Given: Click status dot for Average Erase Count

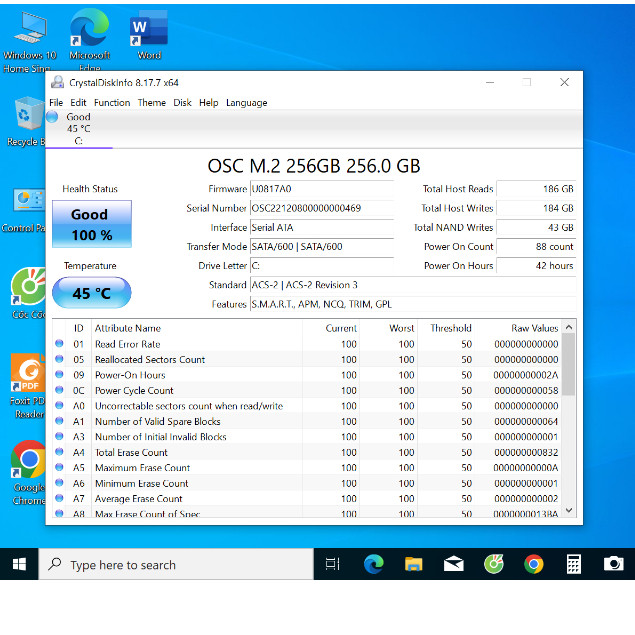Looking at the screenshot, I should pyautogui.click(x=59, y=498).
